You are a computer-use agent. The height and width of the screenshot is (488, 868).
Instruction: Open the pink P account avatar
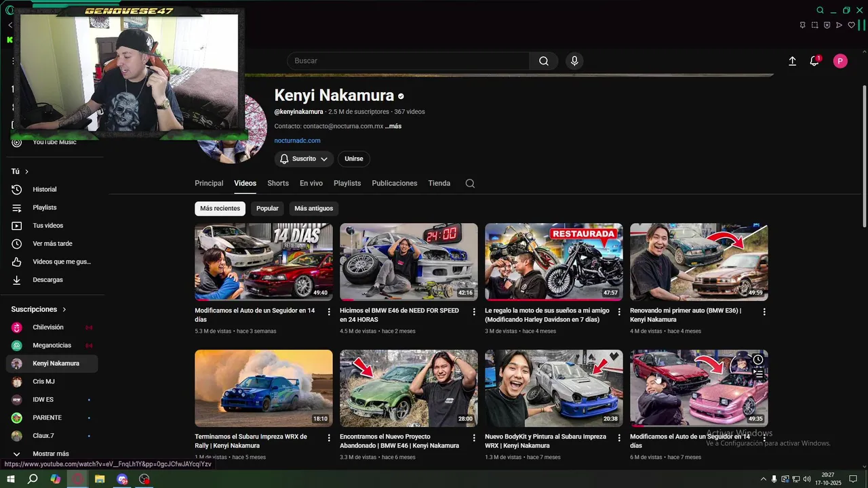pyautogui.click(x=840, y=61)
